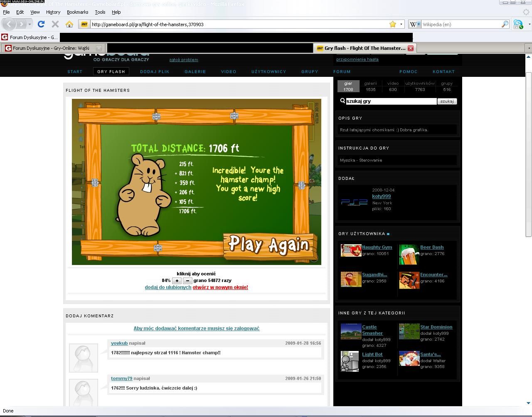Stop loading with the X icon
532x417 pixels.
click(55, 24)
